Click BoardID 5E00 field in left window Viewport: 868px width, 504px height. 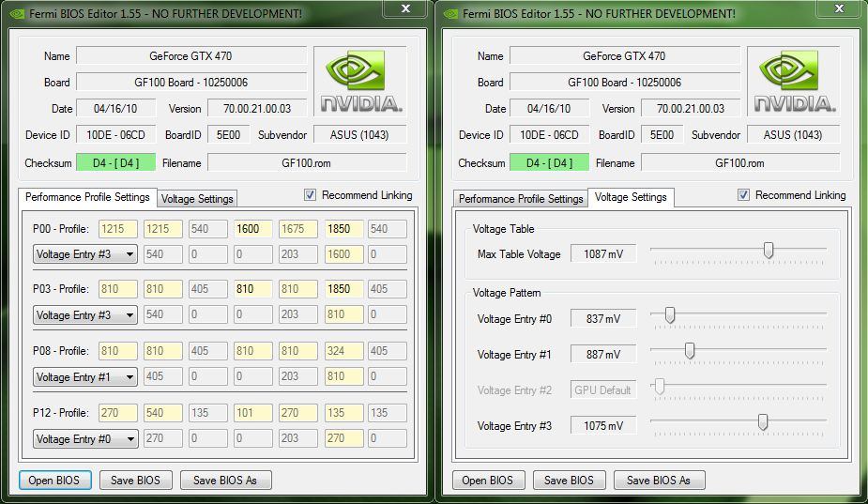pyautogui.click(x=229, y=134)
